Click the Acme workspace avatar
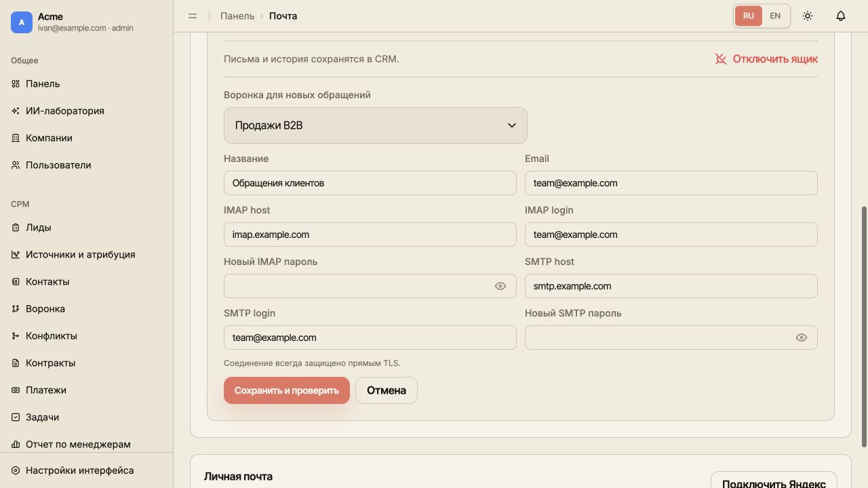The height and width of the screenshot is (488, 868). [x=22, y=22]
